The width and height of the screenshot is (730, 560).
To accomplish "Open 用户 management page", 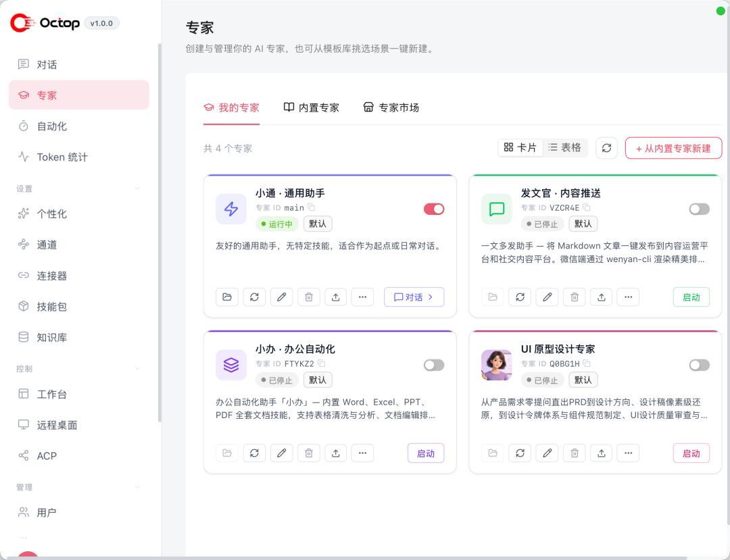I will click(79, 513).
